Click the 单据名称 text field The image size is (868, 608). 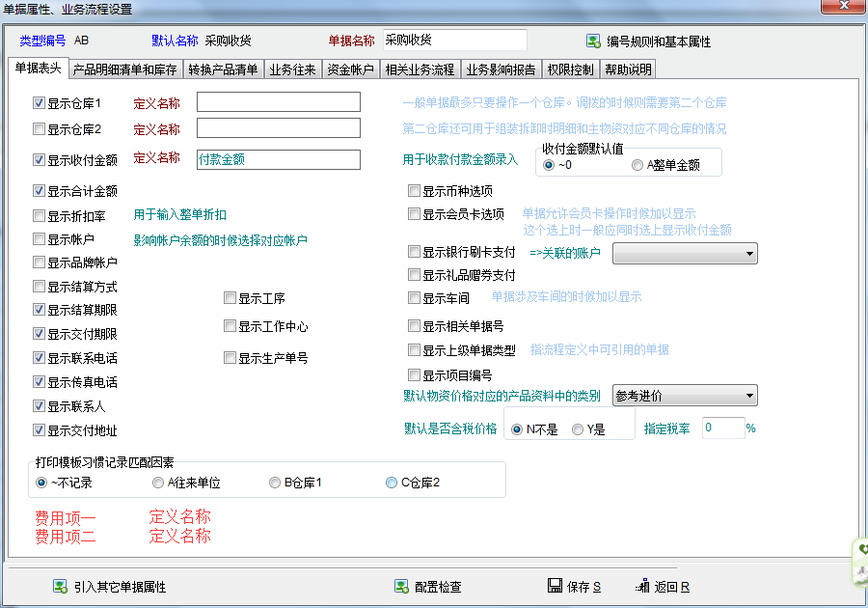click(x=454, y=41)
